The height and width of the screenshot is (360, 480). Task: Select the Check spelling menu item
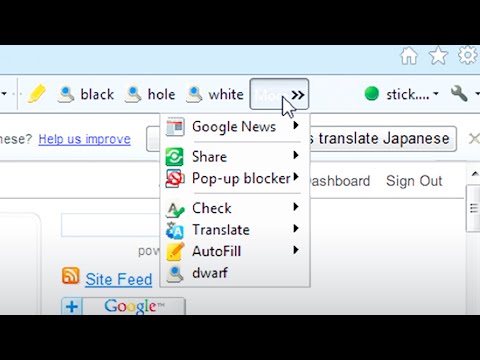235,208
